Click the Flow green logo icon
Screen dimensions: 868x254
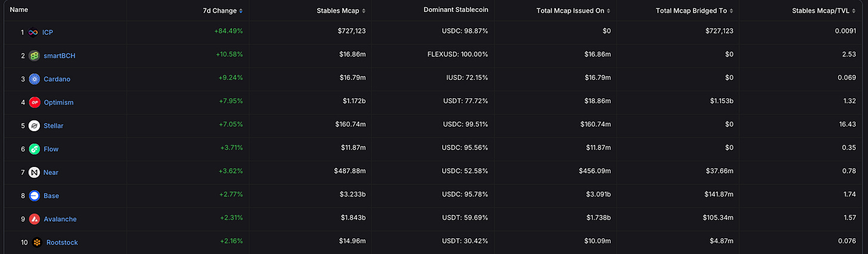(x=35, y=149)
